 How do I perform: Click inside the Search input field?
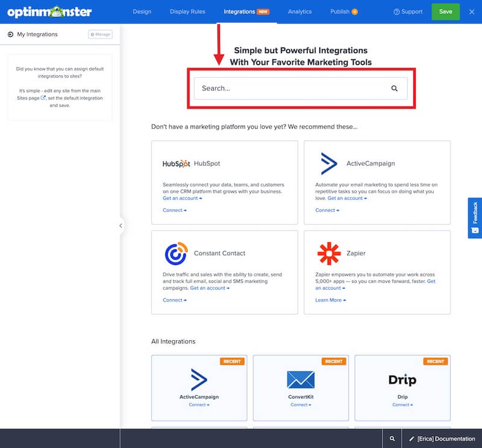[x=271, y=88]
